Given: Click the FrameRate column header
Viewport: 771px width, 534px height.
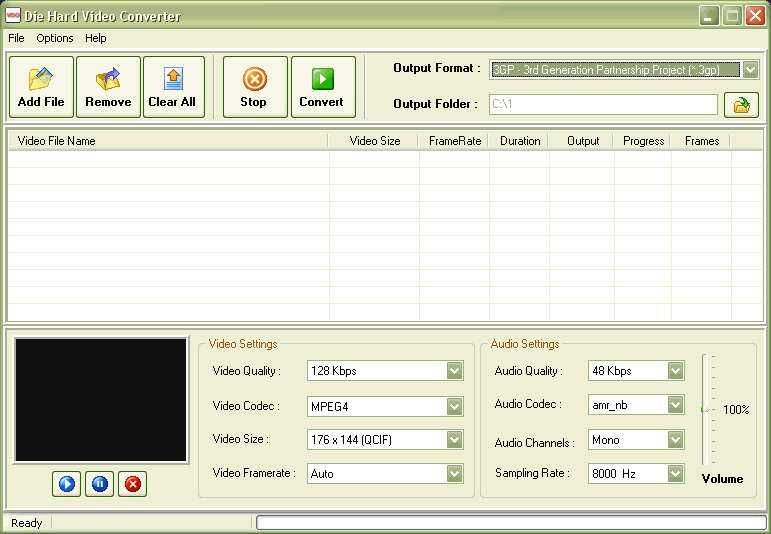Looking at the screenshot, I should [453, 141].
